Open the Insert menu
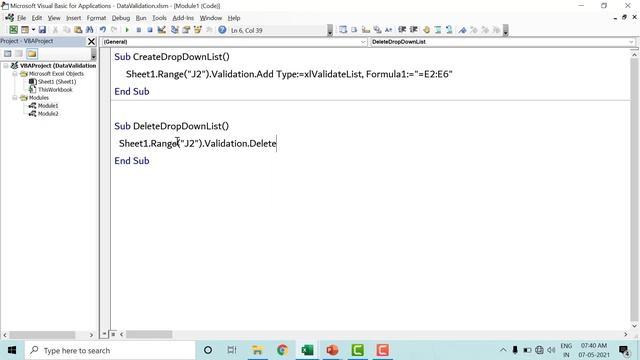The width and height of the screenshot is (640, 360). pyautogui.click(x=73, y=18)
